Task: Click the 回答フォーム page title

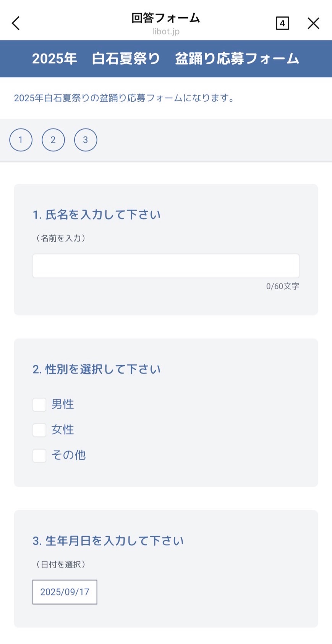Action: tap(166, 18)
